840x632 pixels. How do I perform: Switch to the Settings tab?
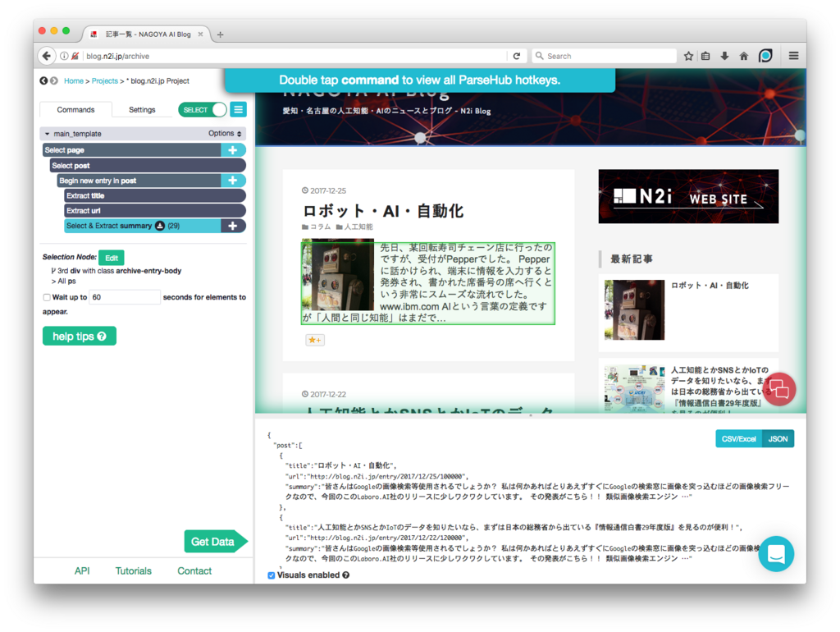(x=142, y=109)
